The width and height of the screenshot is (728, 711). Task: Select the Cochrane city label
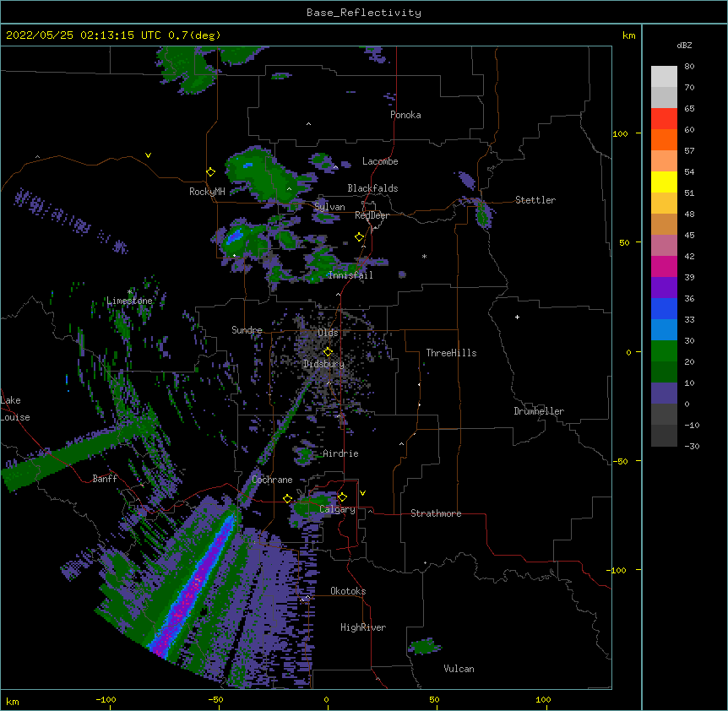272,480
